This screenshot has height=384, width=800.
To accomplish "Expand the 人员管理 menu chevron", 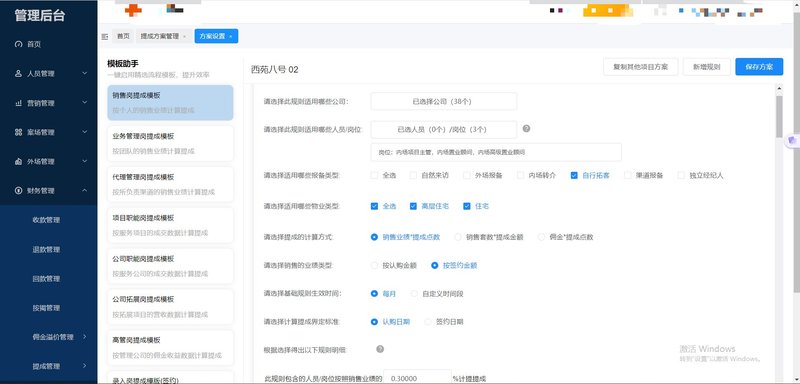I will point(85,73).
